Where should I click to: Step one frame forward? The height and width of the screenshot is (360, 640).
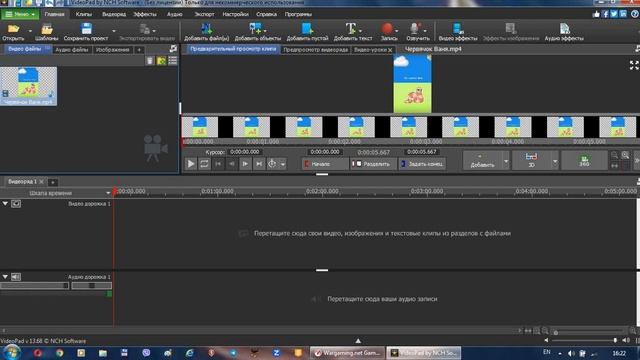pyautogui.click(x=245, y=164)
